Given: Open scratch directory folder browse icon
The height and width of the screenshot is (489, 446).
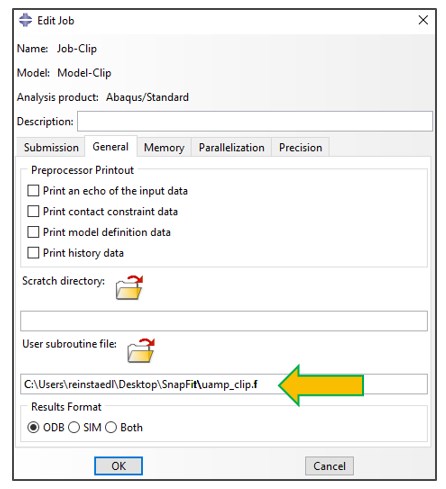Looking at the screenshot, I should click(129, 287).
